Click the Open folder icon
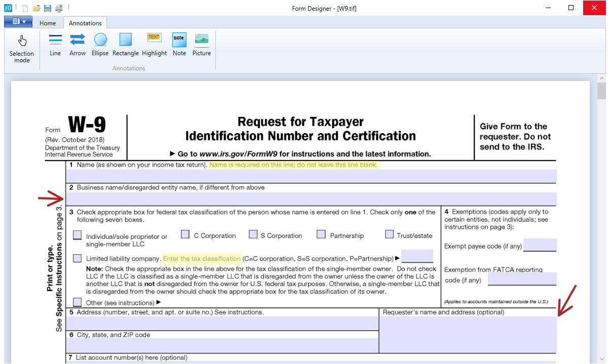Image resolution: width=610 pixels, height=364 pixels. [36, 8]
